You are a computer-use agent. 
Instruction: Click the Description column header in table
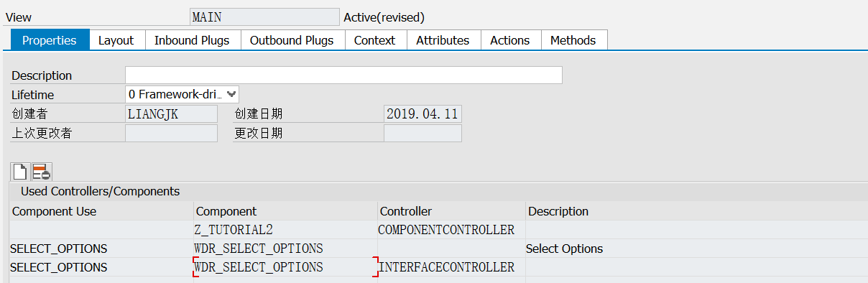click(x=696, y=211)
